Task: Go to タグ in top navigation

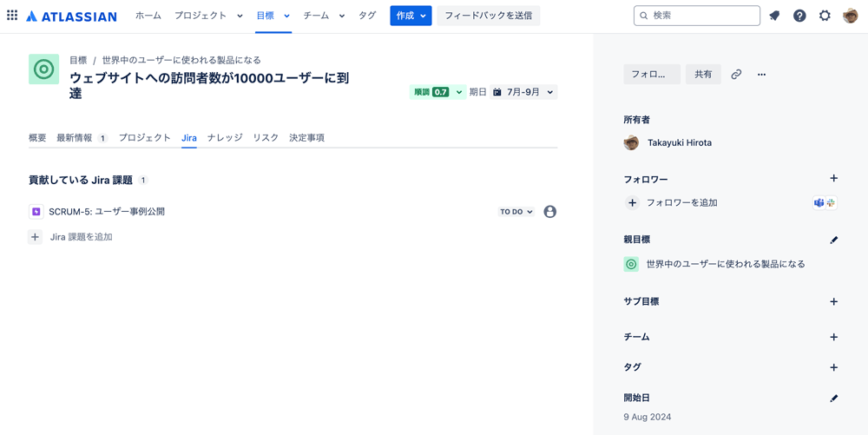Action: click(x=366, y=16)
